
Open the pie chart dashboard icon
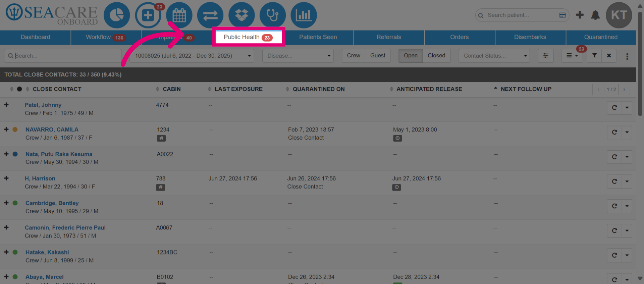116,15
